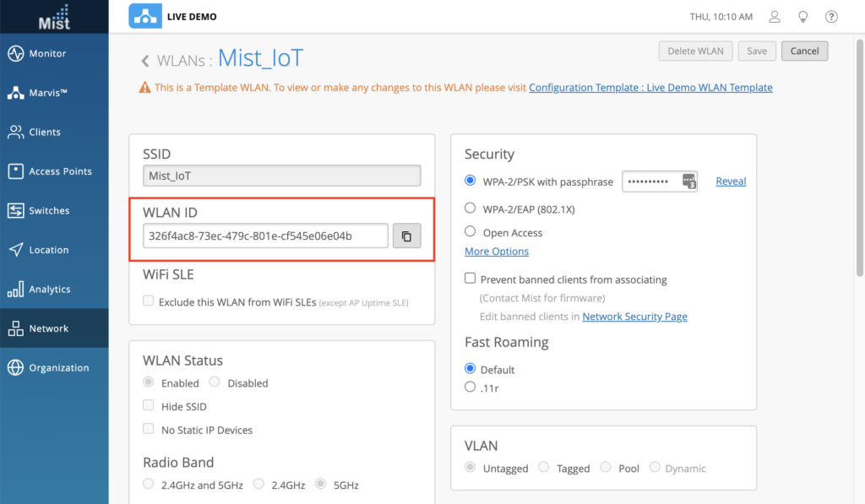
Task: Select WPA-2/EAP (802.1X) security
Action: (x=471, y=208)
